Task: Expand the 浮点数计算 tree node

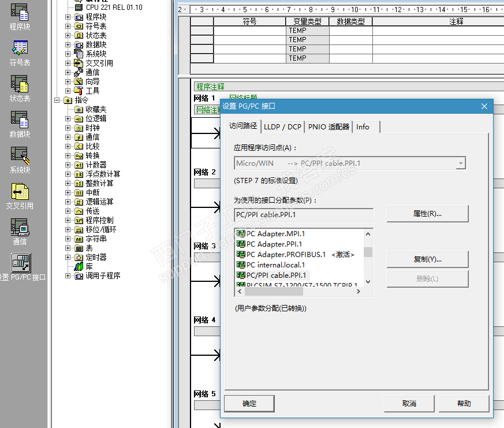Action: tap(68, 174)
